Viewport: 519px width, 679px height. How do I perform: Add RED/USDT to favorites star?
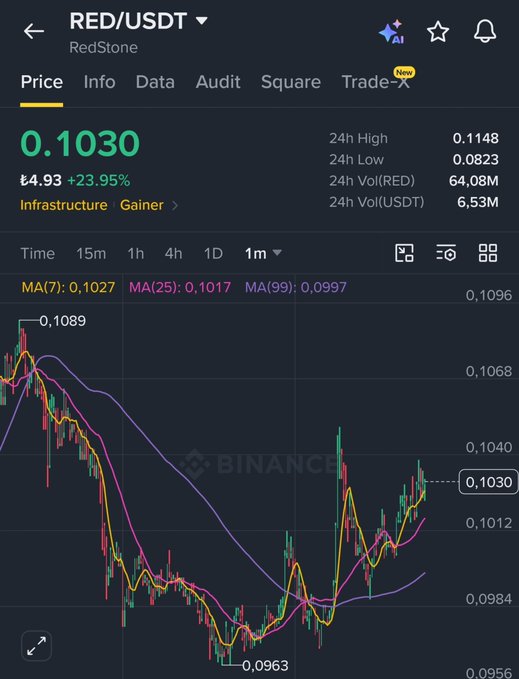pos(438,32)
